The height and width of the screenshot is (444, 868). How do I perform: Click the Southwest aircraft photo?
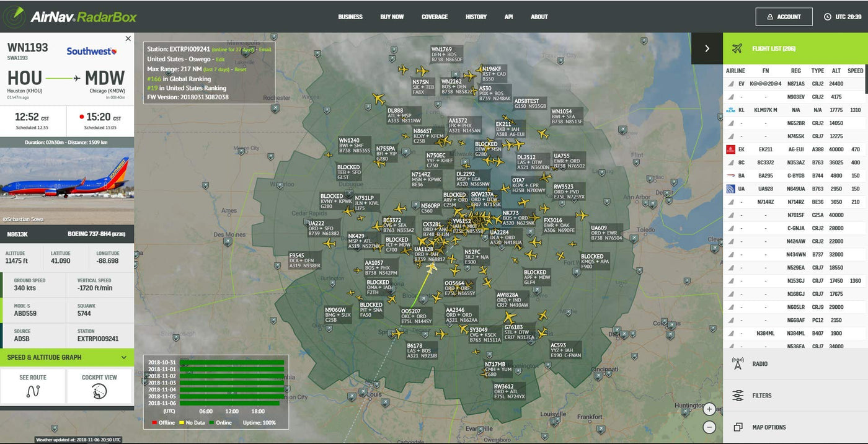(67, 181)
